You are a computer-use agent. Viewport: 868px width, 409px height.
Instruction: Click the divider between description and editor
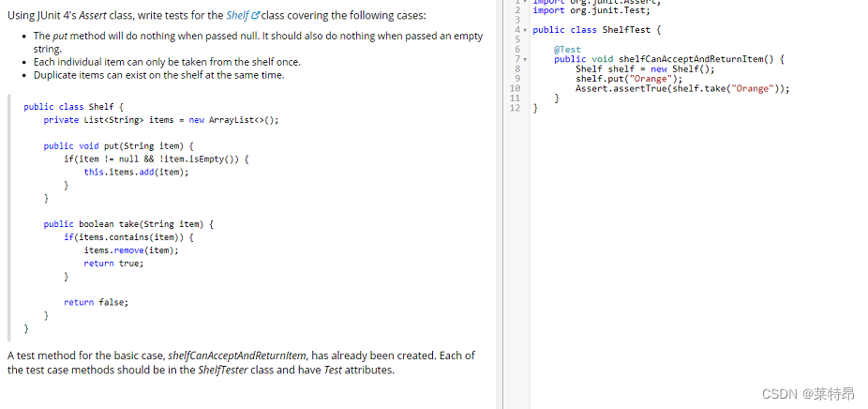coord(500,206)
